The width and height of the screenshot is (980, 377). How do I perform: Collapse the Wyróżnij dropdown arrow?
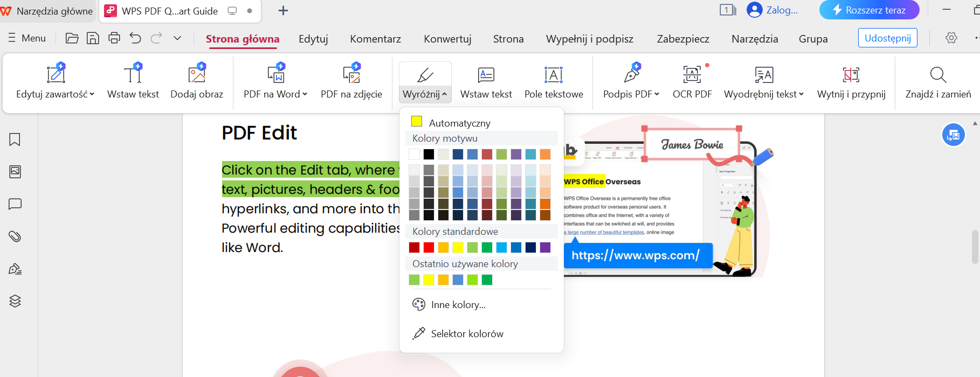445,94
